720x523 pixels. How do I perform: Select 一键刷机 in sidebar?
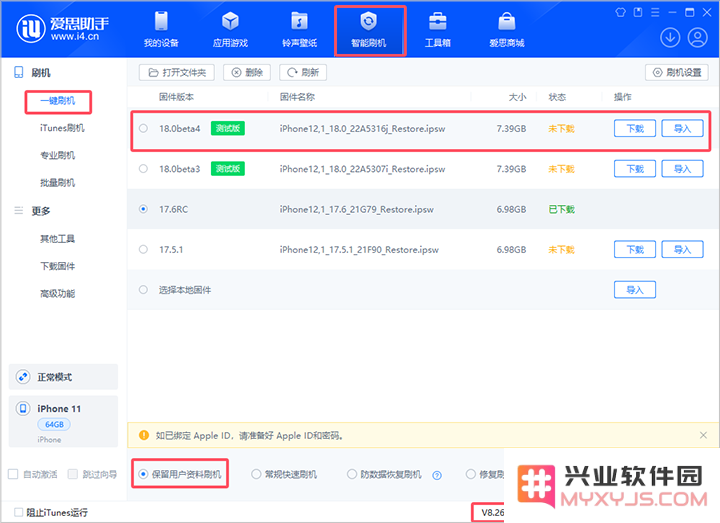(x=58, y=101)
